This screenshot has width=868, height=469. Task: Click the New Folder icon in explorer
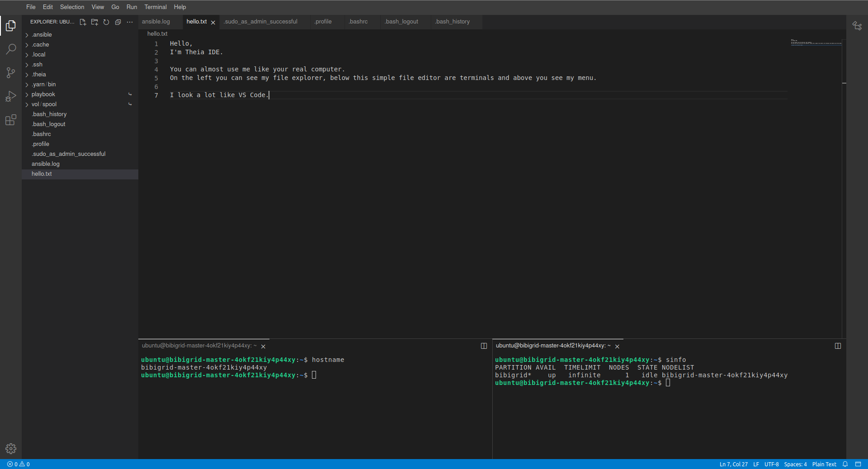pos(94,22)
